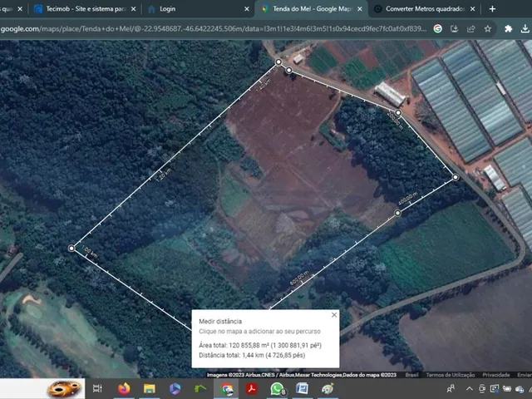Click the Brasil link in the footer
Image resolution: width=532 pixels, height=399 pixels.
411,375
